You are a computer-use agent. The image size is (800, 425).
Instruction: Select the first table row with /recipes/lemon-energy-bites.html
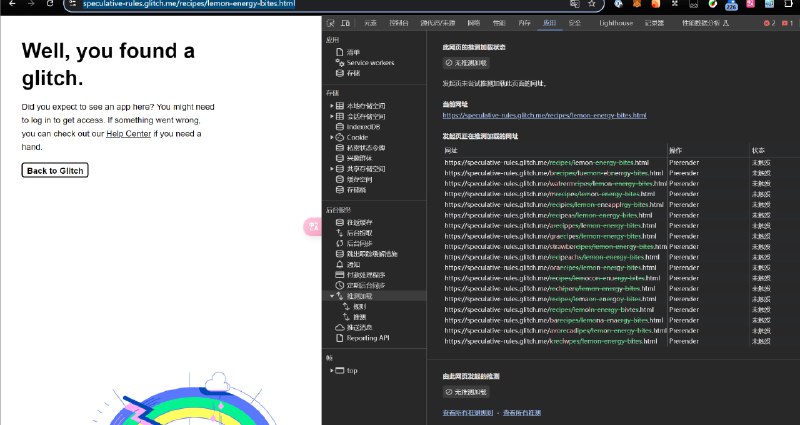pyautogui.click(x=621, y=163)
